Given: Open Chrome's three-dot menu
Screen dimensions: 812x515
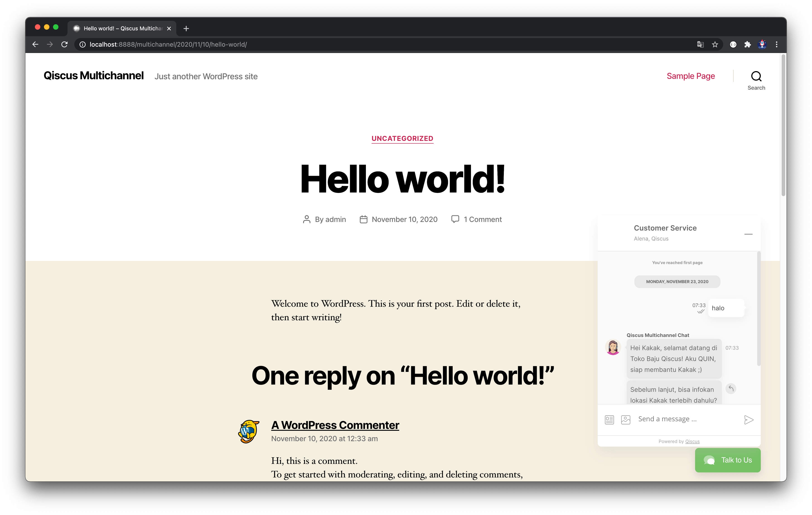Looking at the screenshot, I should 777,44.
